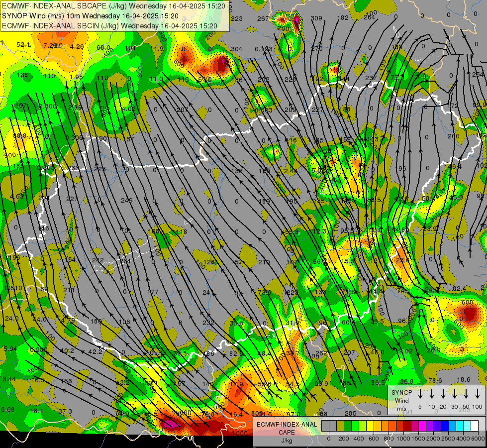Click the map value 37.3

[x=65, y=412]
